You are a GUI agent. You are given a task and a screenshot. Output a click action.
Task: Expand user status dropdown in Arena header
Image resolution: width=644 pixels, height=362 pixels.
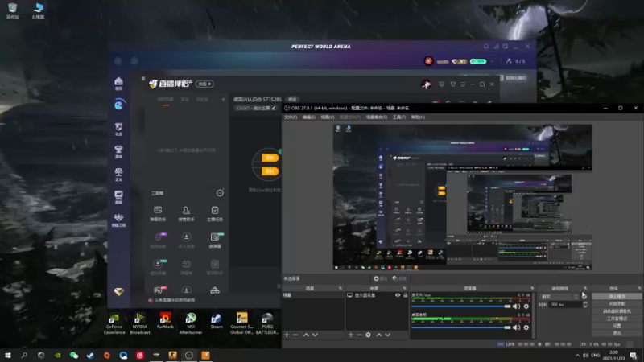pos(492,61)
